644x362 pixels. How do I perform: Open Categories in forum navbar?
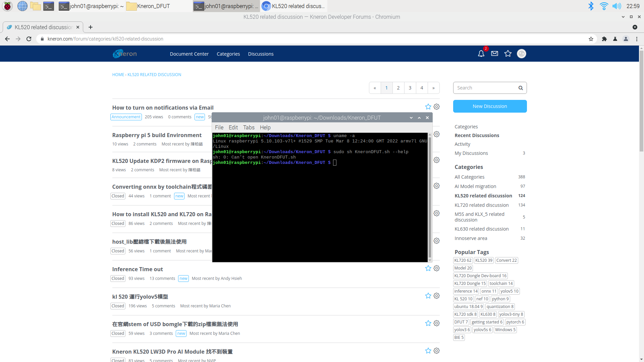tap(228, 54)
